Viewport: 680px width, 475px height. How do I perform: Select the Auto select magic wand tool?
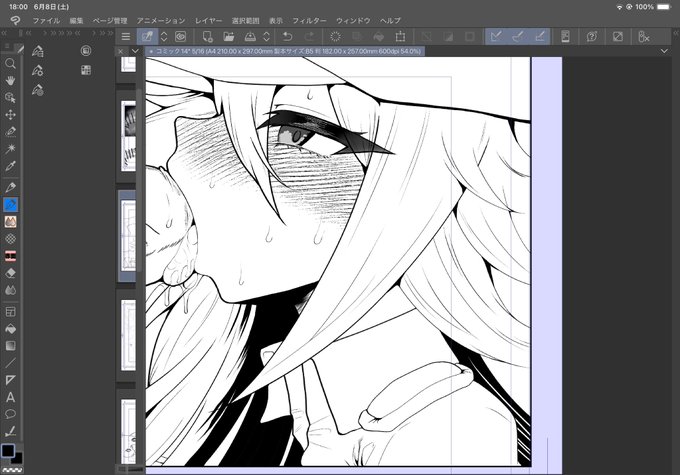coord(10,149)
